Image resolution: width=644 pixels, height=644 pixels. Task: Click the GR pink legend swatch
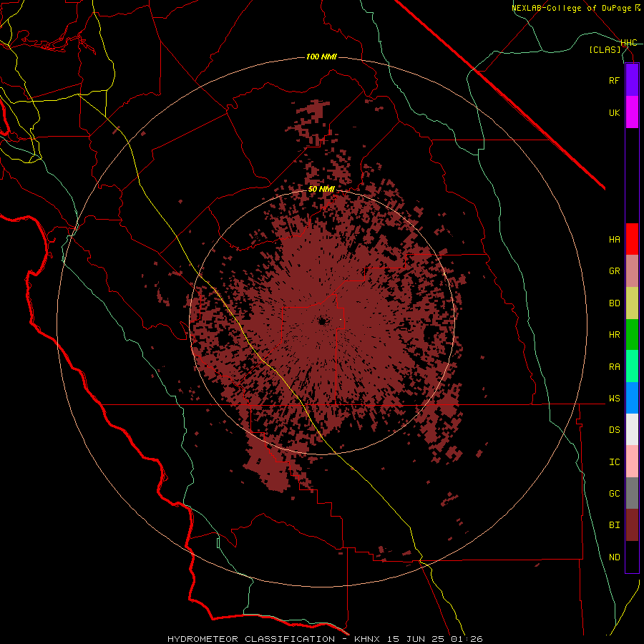(632, 271)
